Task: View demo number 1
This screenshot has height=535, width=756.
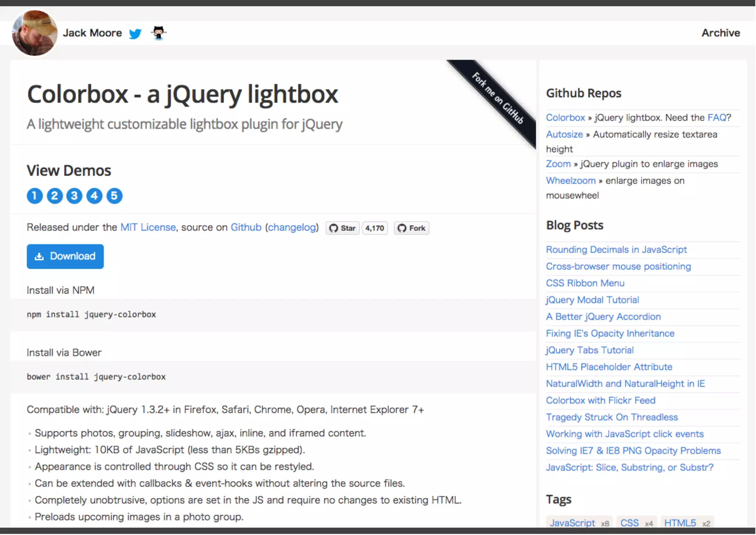Action: tap(35, 196)
